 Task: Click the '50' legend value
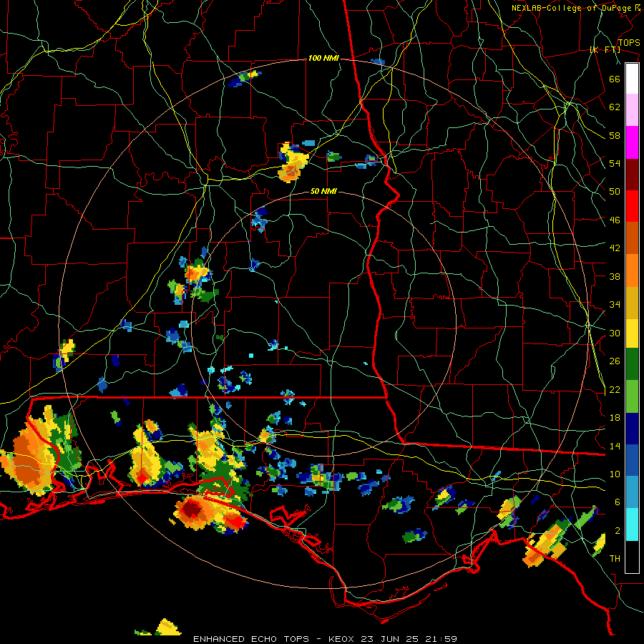point(615,191)
